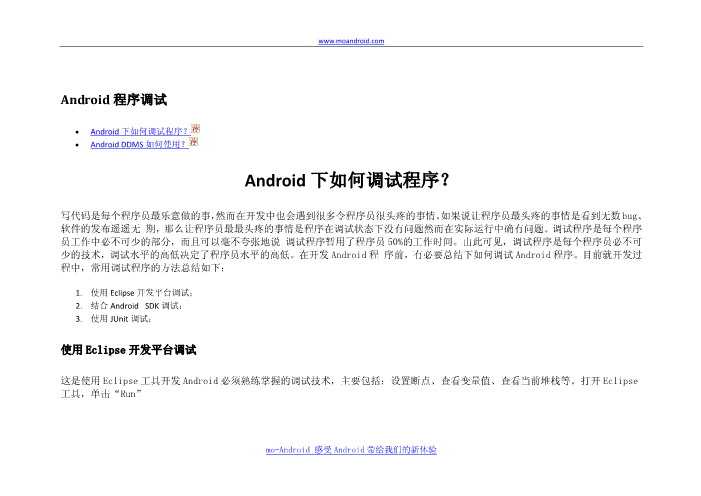Click the paragraph starting '写代码是每个程序员'
The height and width of the screenshot is (496, 701).
coord(351,242)
